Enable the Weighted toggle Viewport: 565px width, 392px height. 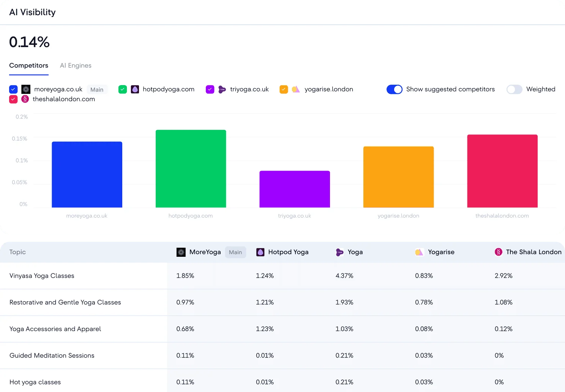[514, 89]
